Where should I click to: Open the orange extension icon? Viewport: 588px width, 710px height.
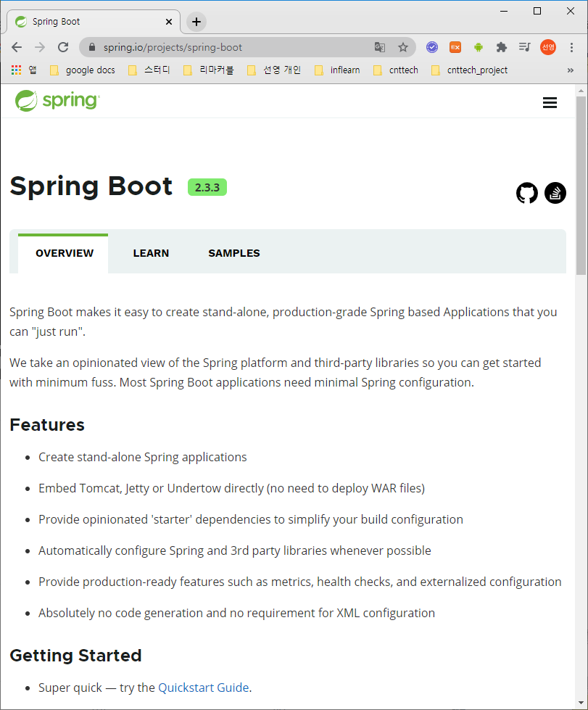(455, 47)
